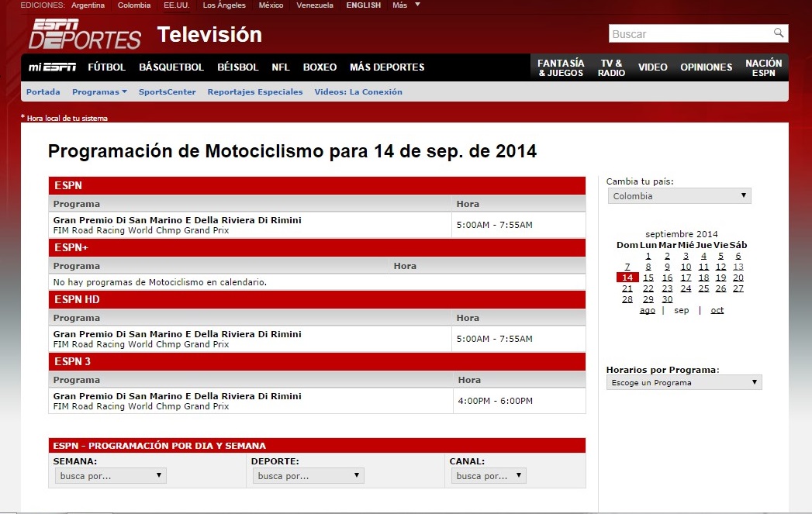Select the Los Ángeles edition
Viewport: 812px width, 514px height.
click(x=224, y=5)
